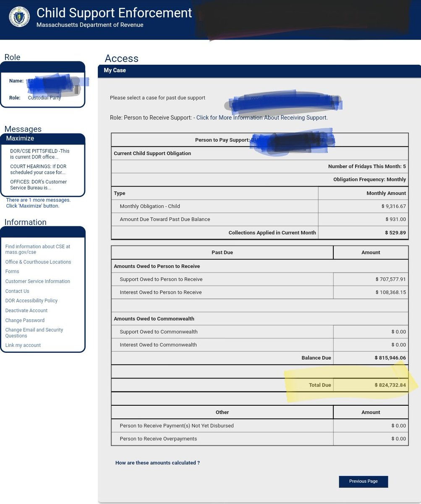Click the Custodial Party role text

coord(44,98)
